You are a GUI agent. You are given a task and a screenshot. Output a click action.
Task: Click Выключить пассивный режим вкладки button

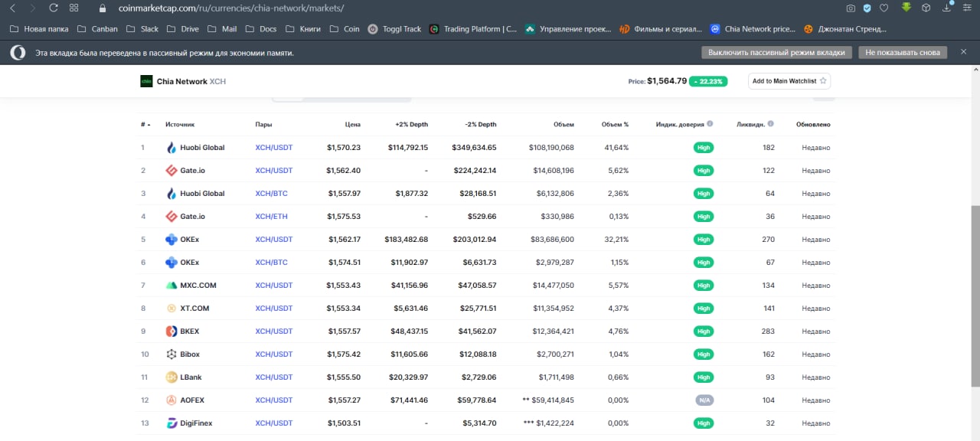coord(776,53)
